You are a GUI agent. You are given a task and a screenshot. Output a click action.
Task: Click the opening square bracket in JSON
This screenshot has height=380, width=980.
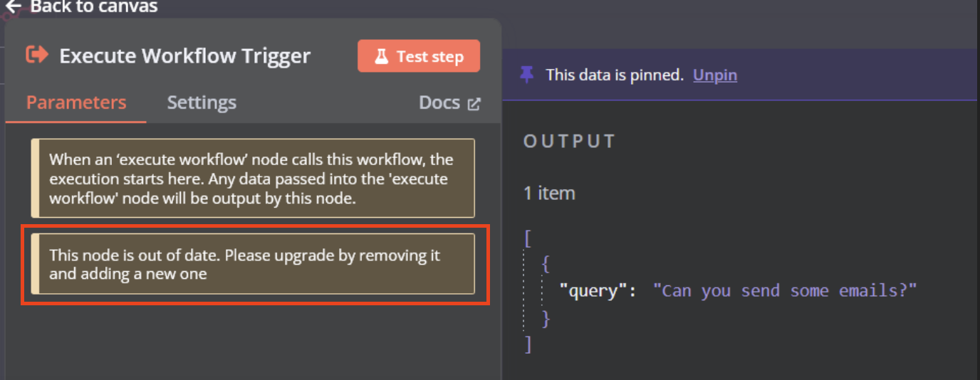pyautogui.click(x=528, y=237)
